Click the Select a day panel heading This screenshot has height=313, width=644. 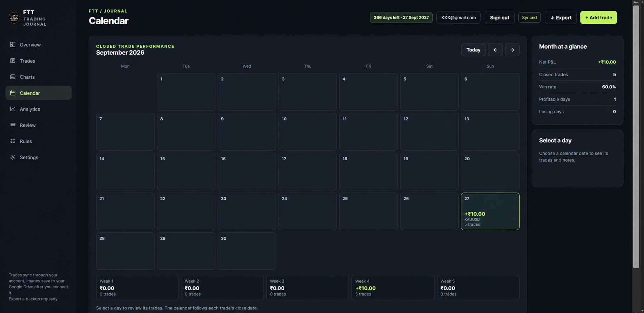[x=555, y=141]
